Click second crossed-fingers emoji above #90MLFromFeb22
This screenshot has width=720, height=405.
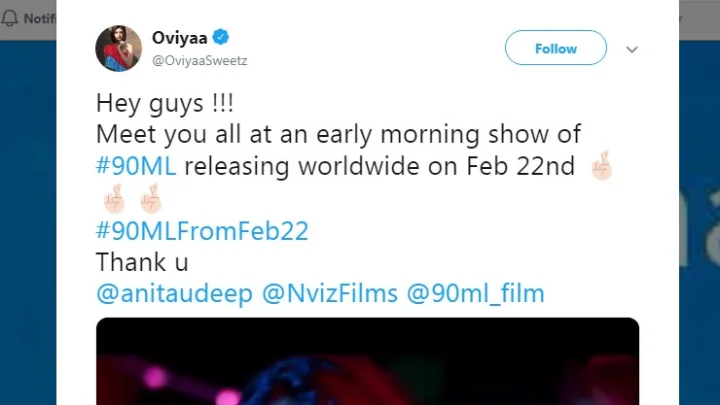pos(149,200)
